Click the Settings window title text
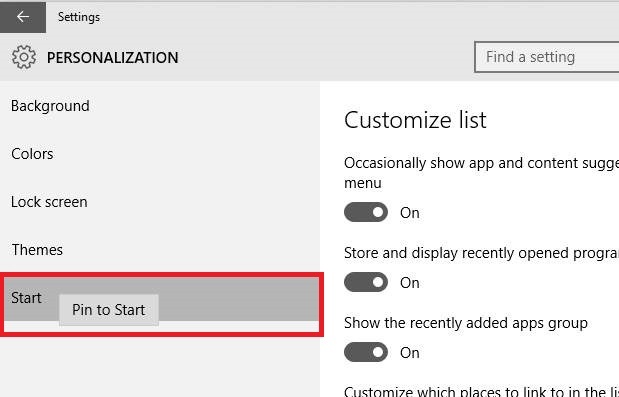This screenshot has width=619, height=397. pyautogui.click(x=79, y=17)
